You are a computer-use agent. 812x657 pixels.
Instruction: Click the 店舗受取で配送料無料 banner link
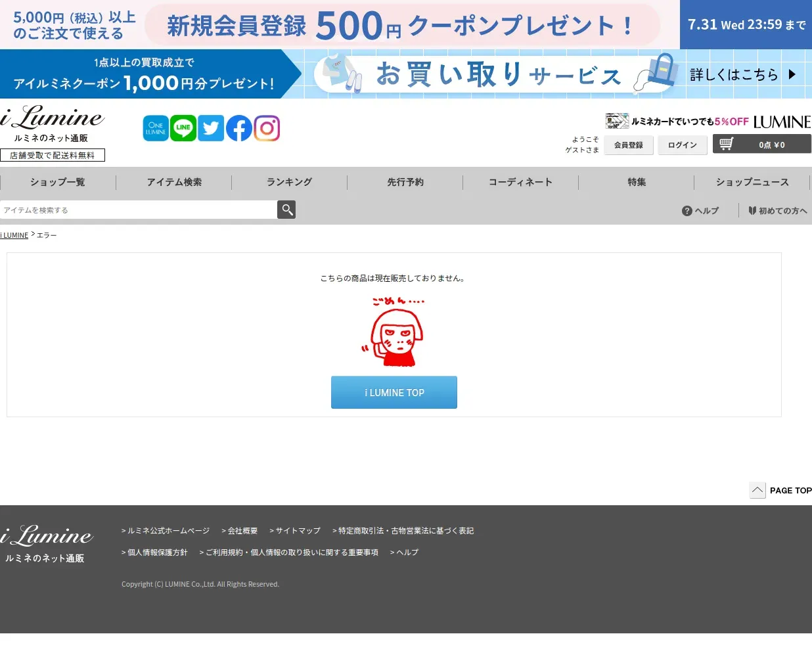click(x=53, y=156)
